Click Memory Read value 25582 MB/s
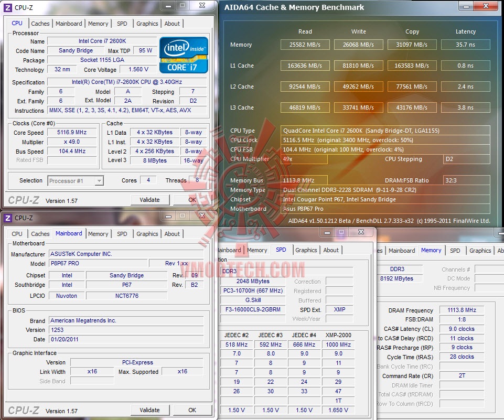 (305, 45)
